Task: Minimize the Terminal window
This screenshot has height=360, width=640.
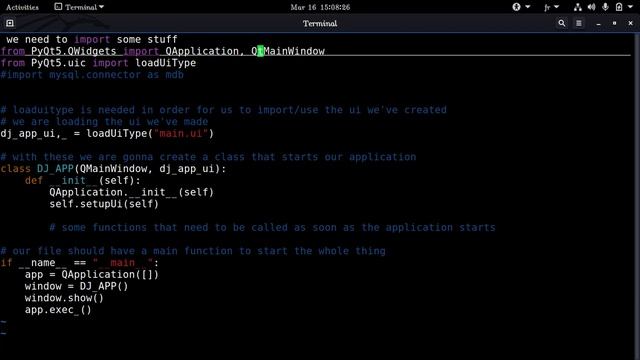Action: coord(598,24)
